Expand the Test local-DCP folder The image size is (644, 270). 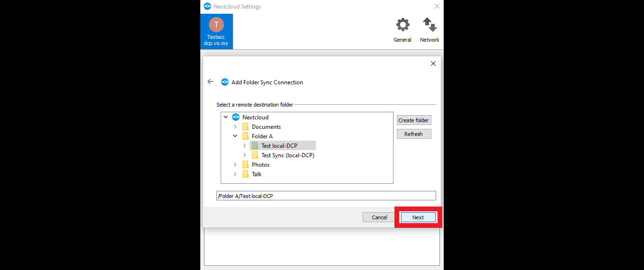tap(245, 146)
